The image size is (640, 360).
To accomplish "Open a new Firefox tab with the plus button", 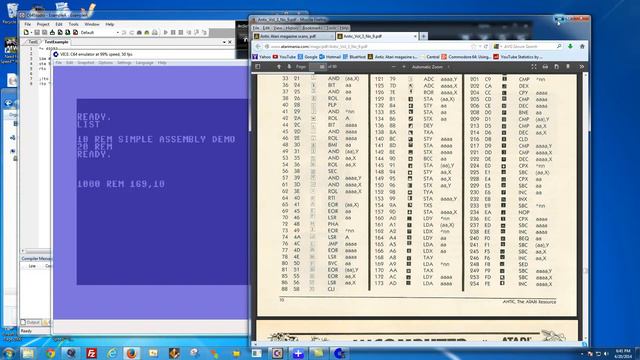I will (x=424, y=36).
